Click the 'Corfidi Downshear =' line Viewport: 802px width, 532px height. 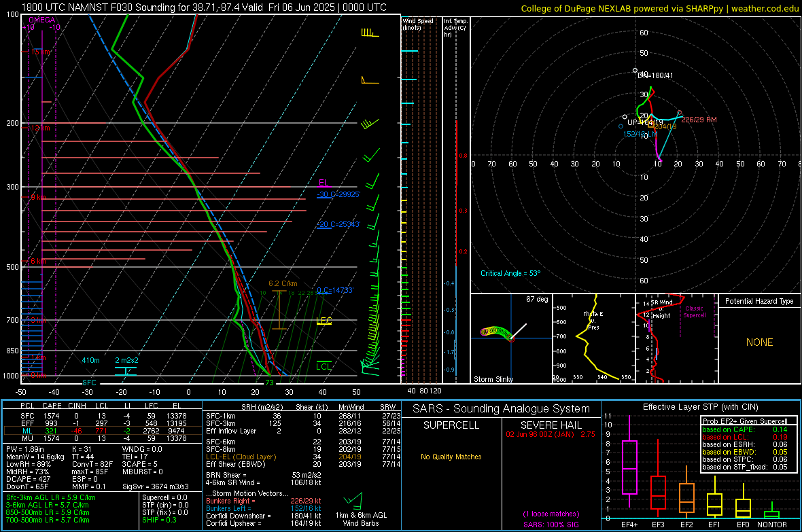(x=263, y=516)
